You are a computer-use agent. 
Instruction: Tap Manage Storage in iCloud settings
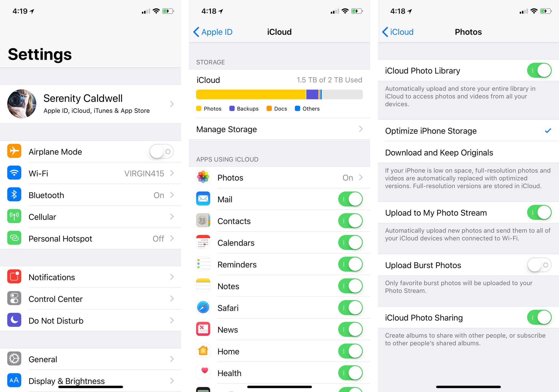click(279, 130)
